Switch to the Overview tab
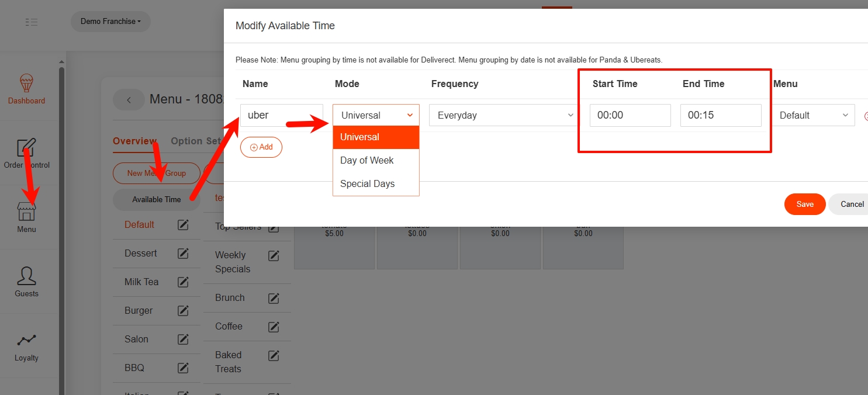 pos(134,141)
